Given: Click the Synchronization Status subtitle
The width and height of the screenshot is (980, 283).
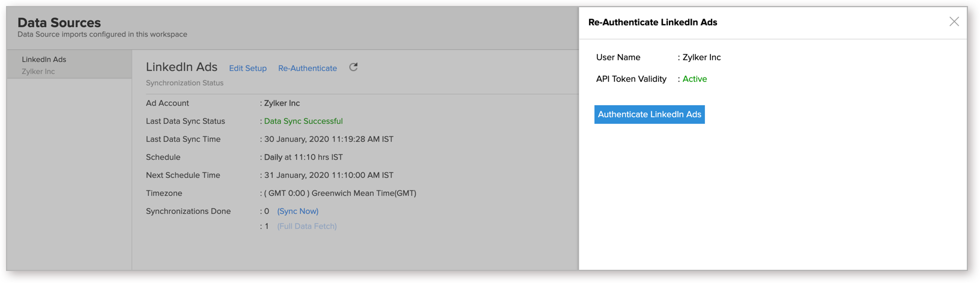Looking at the screenshot, I should point(184,83).
